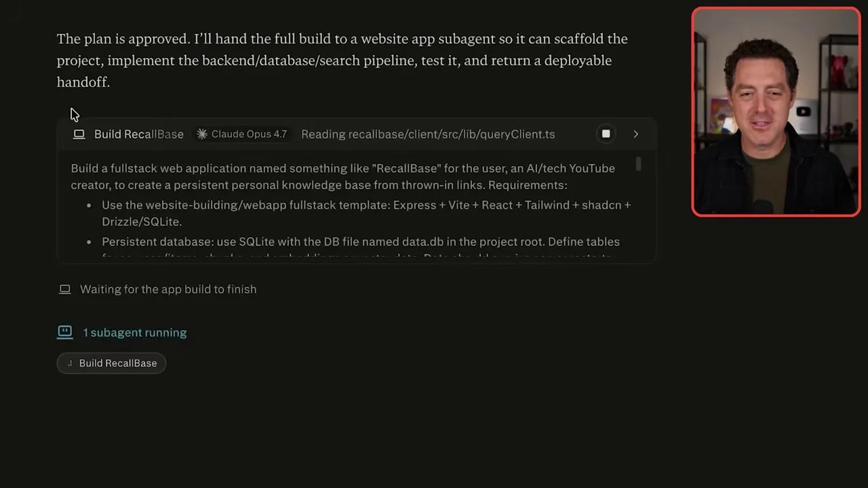
Task: Click the prompt text starting 'Build a fullstack web application'
Action: click(x=343, y=176)
